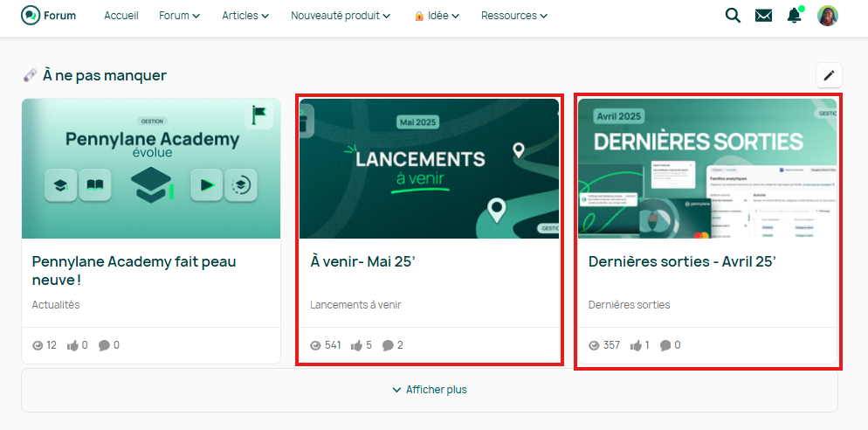Click Afficher plus to show more
868x430 pixels.
coord(429,390)
